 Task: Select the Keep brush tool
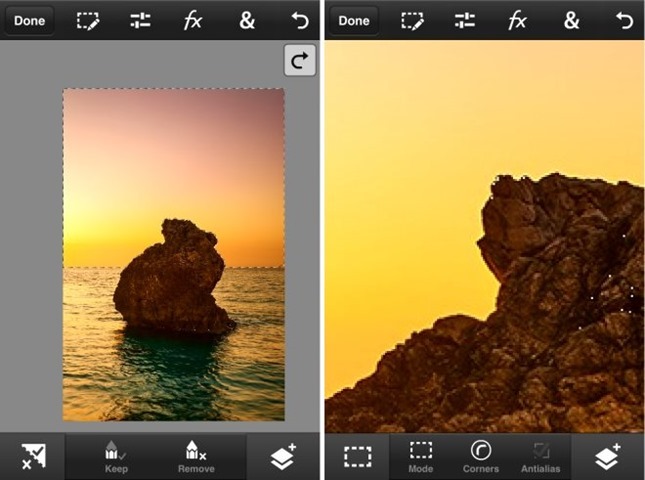116,456
